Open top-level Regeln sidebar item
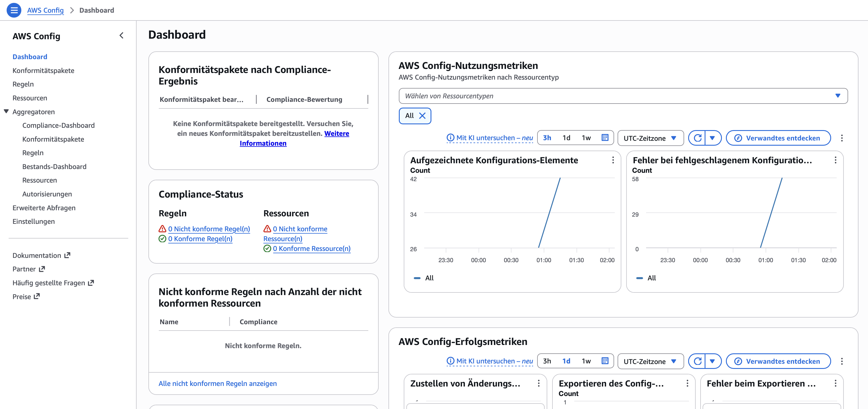Screen dimensions: 868x409 [x=23, y=84]
